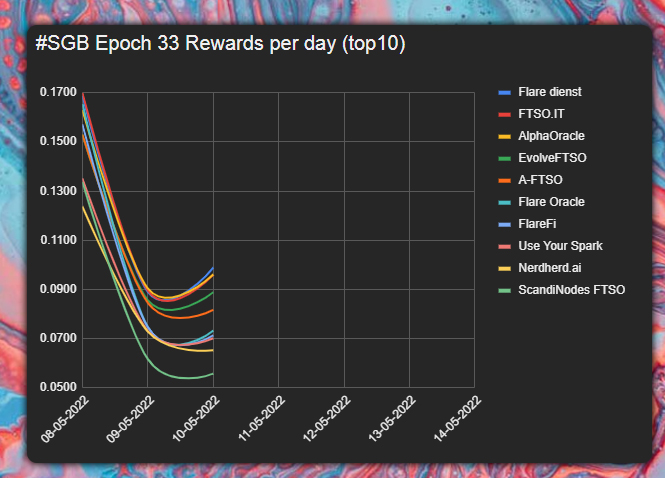This screenshot has width=665, height=478.
Task: Click the 0.1300 y-axis label
Action: (x=58, y=191)
